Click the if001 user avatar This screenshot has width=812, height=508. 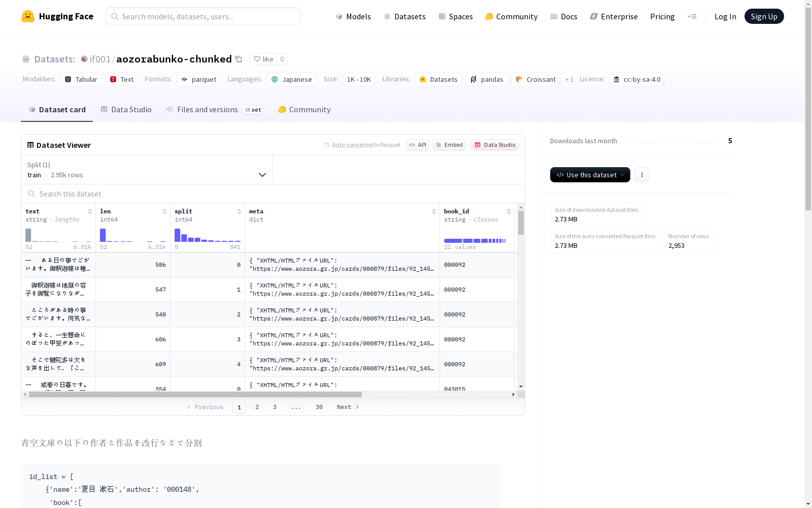[84, 59]
